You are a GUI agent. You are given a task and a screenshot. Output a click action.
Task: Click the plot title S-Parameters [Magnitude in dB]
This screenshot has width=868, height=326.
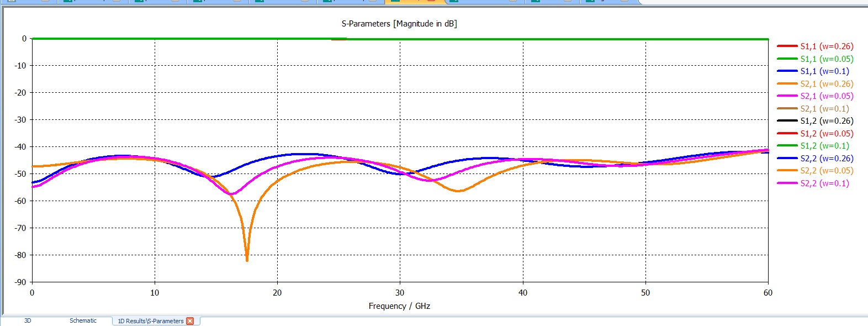399,24
